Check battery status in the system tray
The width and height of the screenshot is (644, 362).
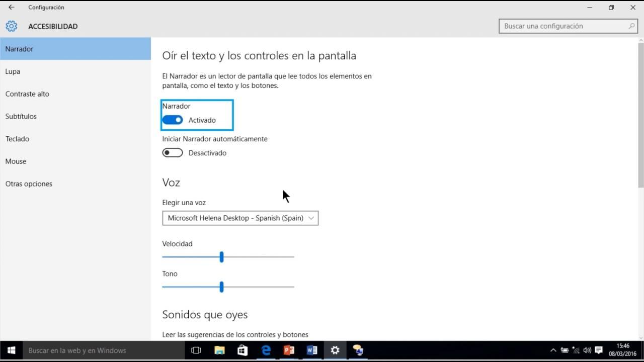pyautogui.click(x=566, y=350)
